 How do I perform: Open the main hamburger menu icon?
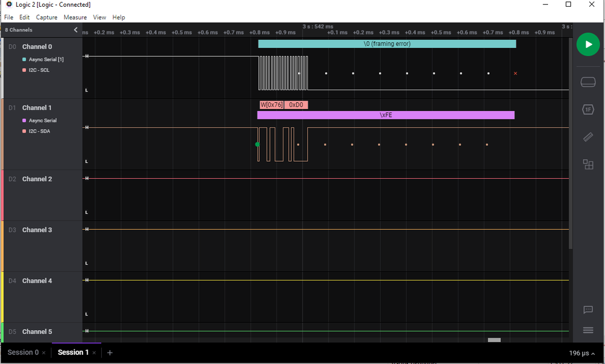[588, 330]
